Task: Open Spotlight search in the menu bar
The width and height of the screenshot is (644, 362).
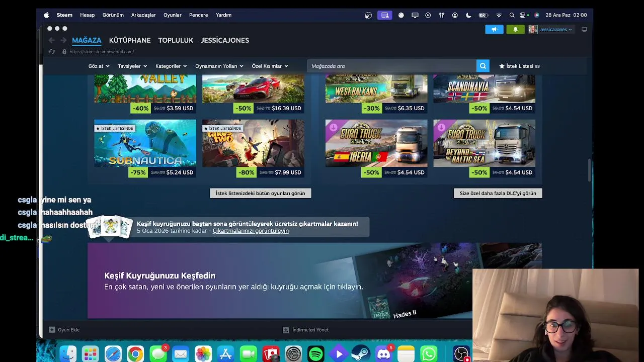Action: pyautogui.click(x=512, y=15)
